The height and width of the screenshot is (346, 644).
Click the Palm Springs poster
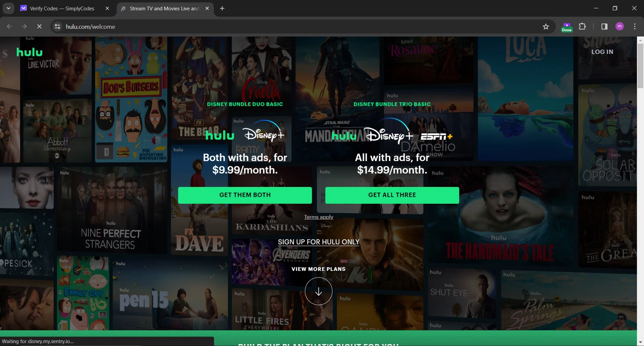[569, 300]
